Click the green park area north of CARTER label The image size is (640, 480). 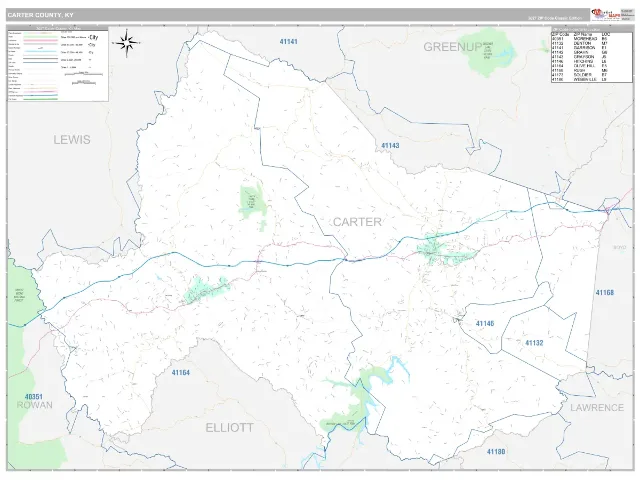[253, 202]
